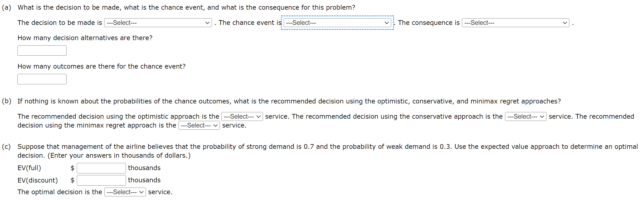Expand the minimax regret approach dropdown
This screenshot has height=200, width=644.
(x=199, y=125)
